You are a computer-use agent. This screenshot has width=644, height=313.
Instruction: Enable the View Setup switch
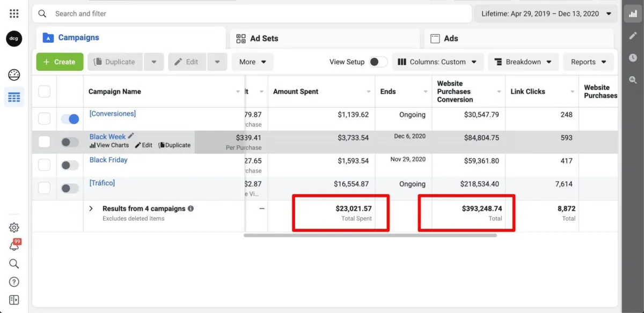(x=378, y=62)
